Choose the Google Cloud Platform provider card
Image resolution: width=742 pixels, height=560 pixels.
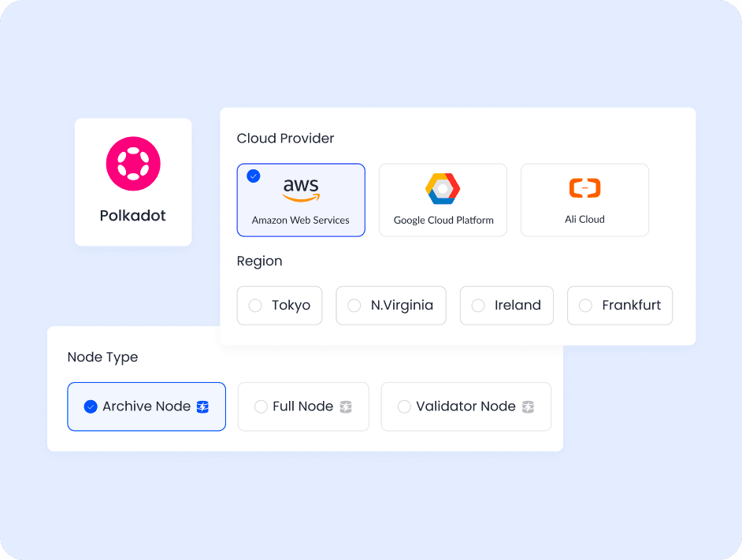click(443, 200)
